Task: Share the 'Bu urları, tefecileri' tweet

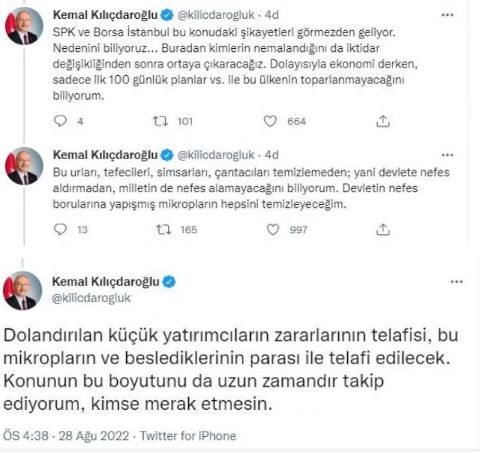Action: point(383,230)
